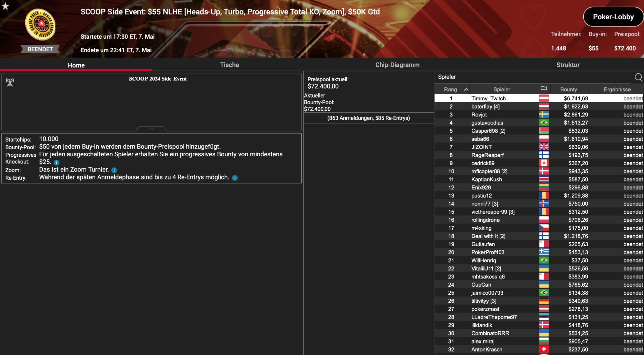
Task: Open info icon next to $25 knockout
Action: (56, 162)
